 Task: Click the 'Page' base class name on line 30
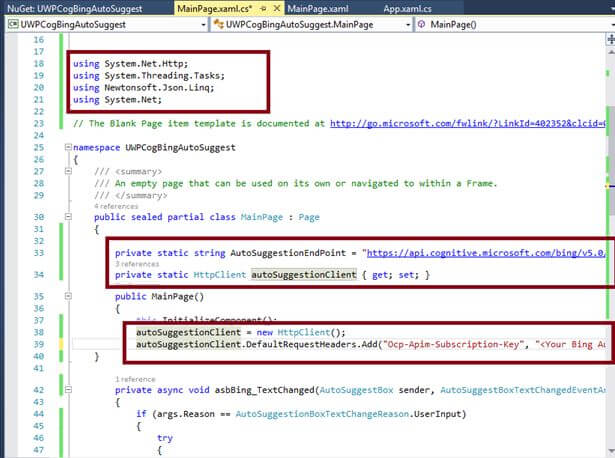(309, 217)
